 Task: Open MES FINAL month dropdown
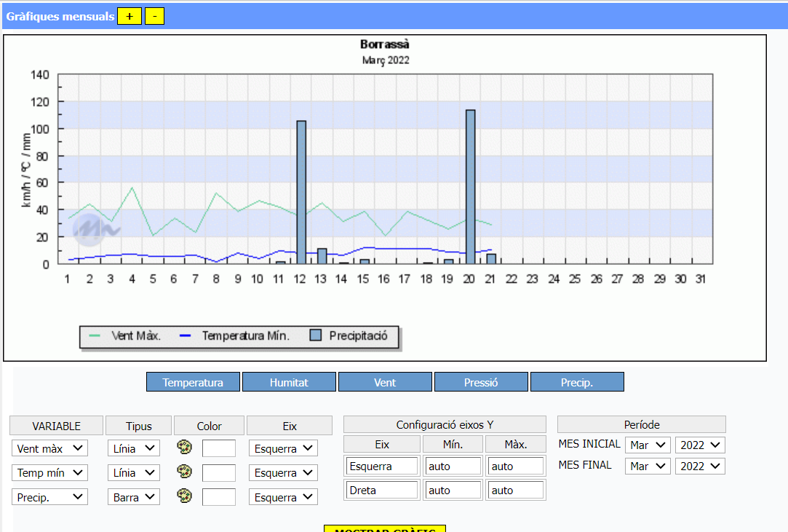click(x=648, y=466)
